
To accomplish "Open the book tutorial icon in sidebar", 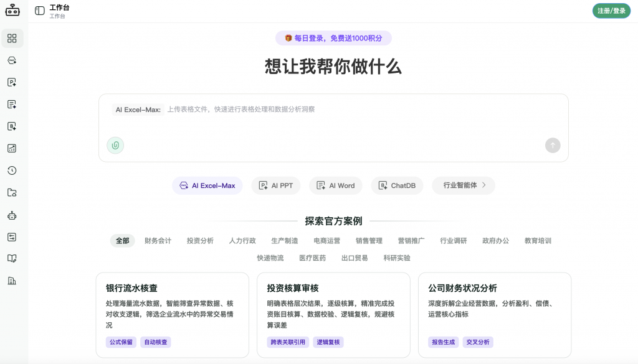I will point(12,259).
